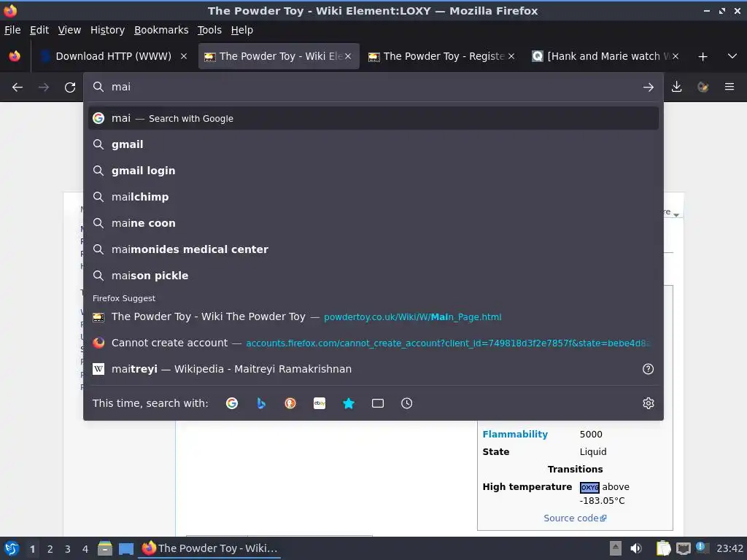This screenshot has height=560, width=747.
Task: Search history using the clock icon
Action: pyautogui.click(x=407, y=403)
